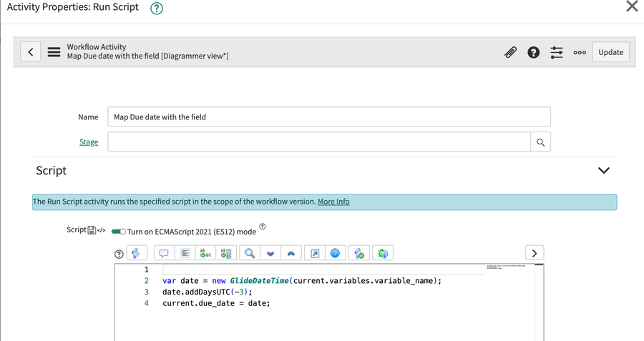The height and width of the screenshot is (341, 644).
Task: Replace text using the ab-ac icon
Action: tap(205, 253)
